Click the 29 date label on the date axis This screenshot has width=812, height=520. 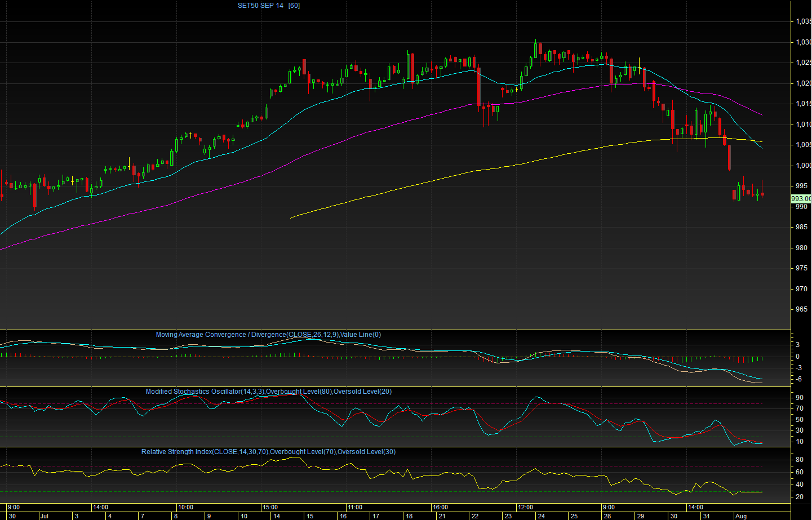click(640, 517)
